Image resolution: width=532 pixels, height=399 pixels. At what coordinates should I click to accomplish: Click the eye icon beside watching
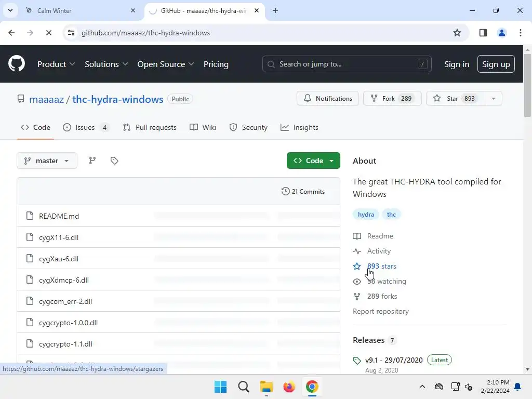[357, 281]
